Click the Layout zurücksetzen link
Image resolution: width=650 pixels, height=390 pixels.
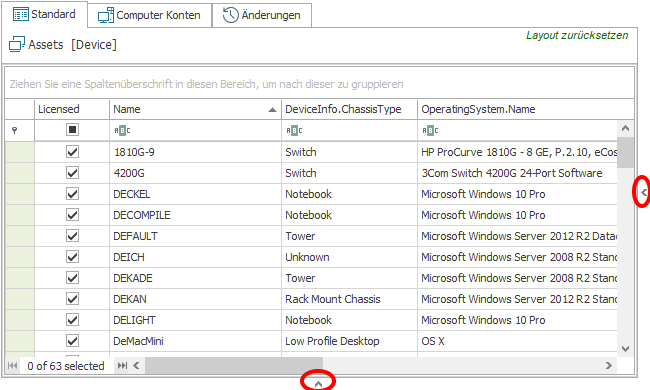[577, 35]
